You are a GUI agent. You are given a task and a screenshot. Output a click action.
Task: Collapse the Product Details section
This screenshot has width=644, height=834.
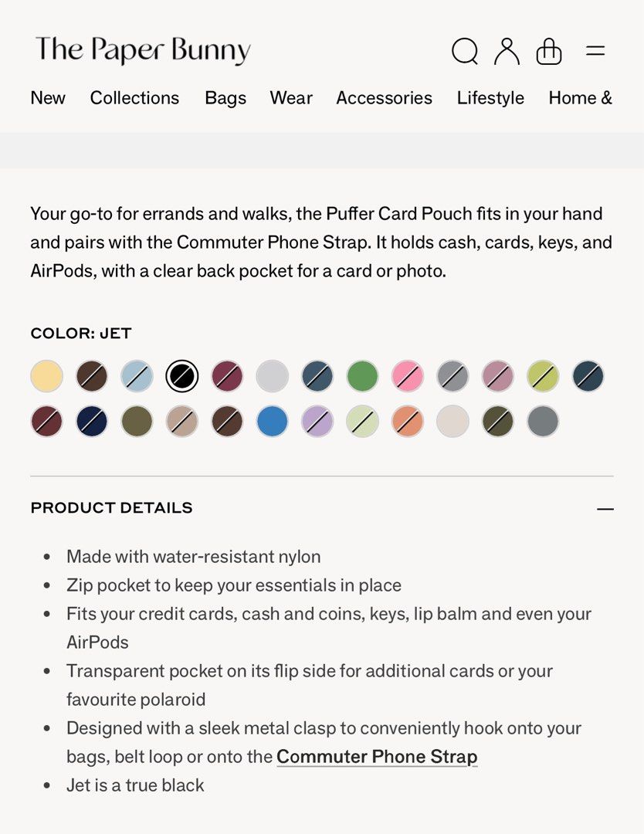605,509
